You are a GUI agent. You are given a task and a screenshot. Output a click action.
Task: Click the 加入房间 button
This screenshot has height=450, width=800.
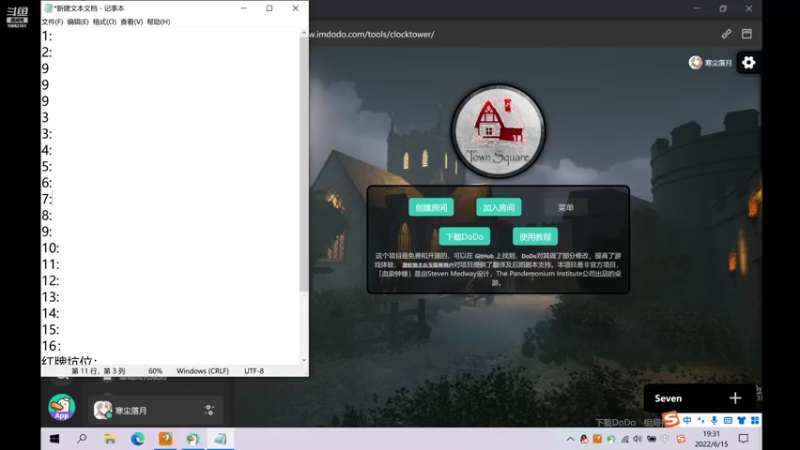498,208
